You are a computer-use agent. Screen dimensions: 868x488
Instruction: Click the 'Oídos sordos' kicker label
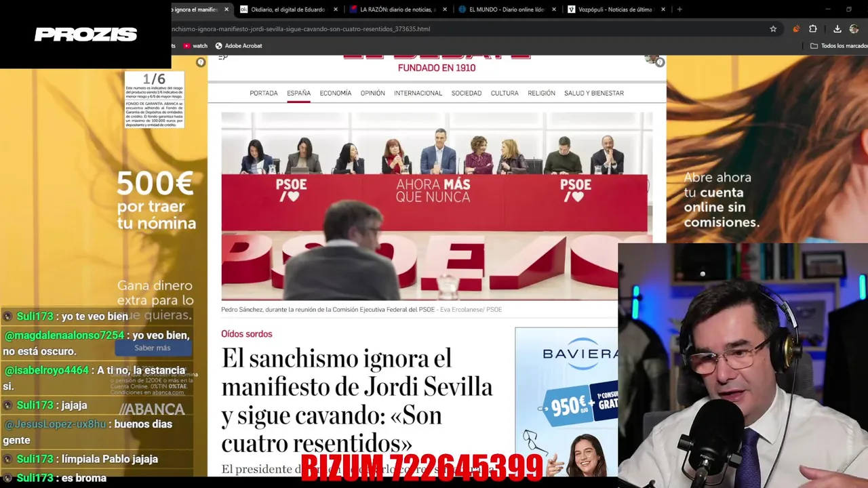pos(246,334)
